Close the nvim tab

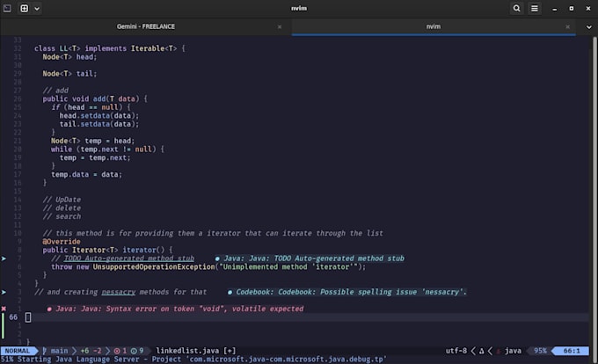[567, 26]
